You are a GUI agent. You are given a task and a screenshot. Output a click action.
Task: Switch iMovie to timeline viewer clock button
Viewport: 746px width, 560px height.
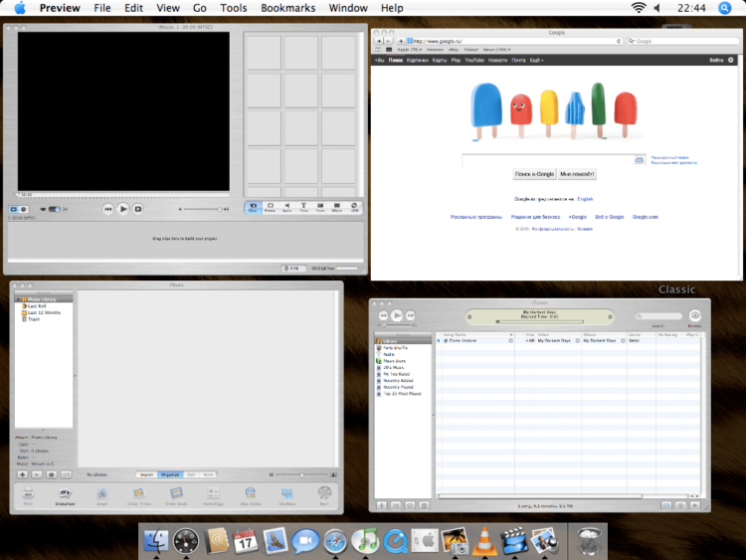23,209
